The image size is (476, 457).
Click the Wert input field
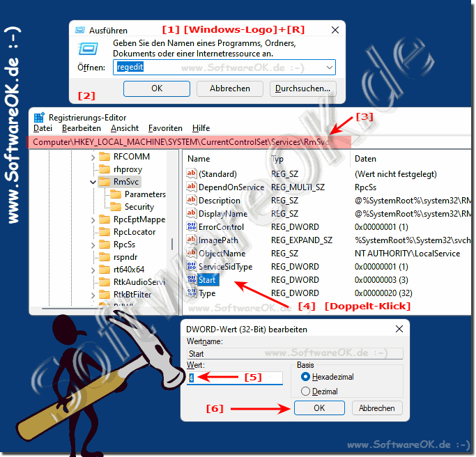coord(235,378)
